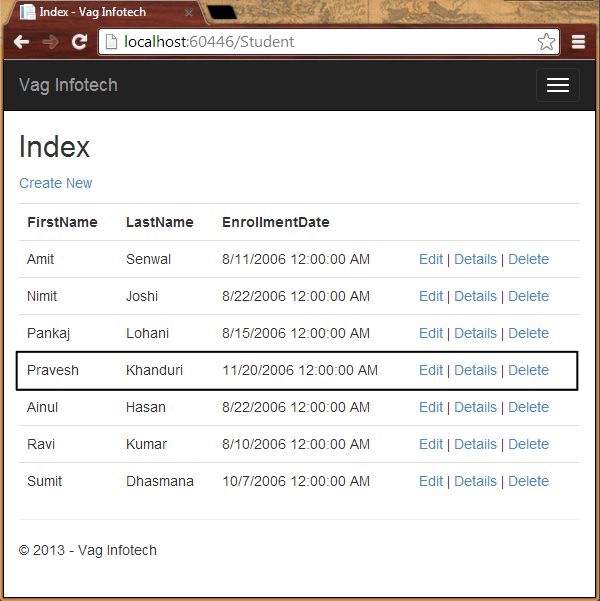Edit the Pankaj Lohani record
Screen dimensions: 600x601
tap(431, 333)
